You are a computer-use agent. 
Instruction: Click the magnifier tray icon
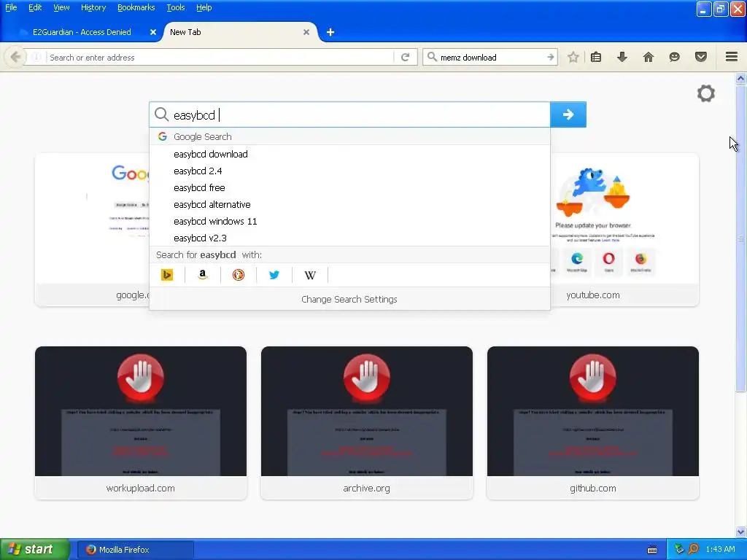pos(693,549)
